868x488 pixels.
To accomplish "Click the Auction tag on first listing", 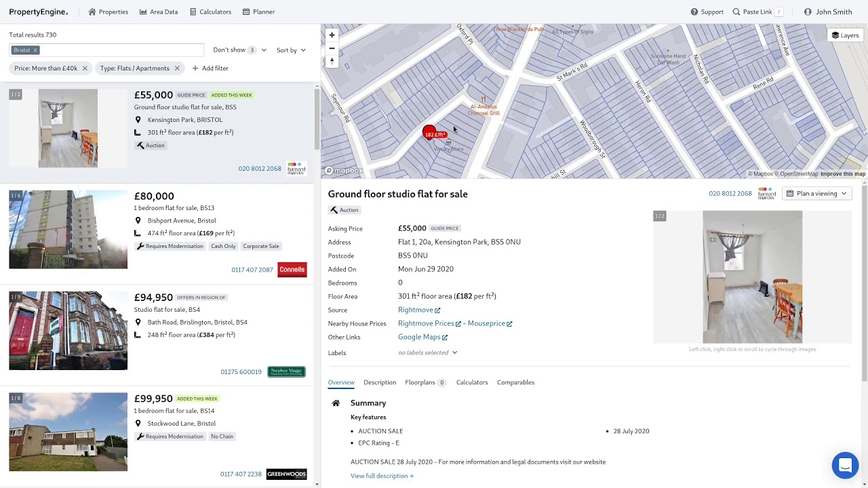I will pyautogui.click(x=151, y=146).
